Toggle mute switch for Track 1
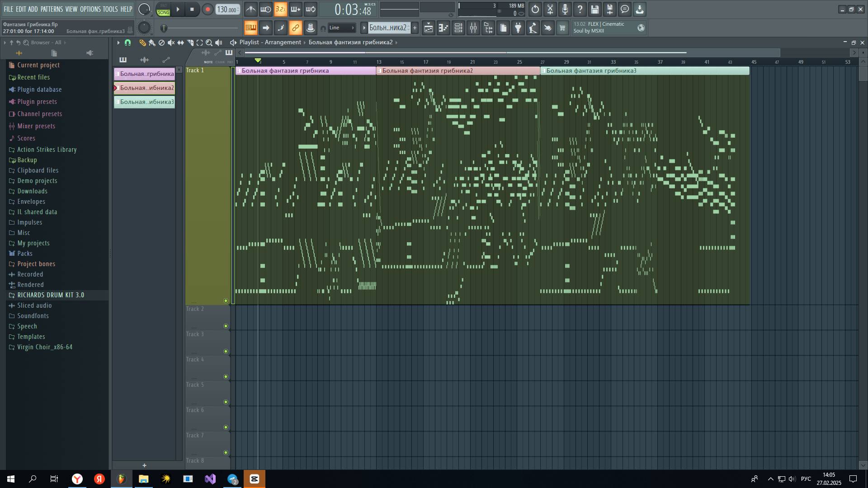868x488 pixels. pos(226,300)
